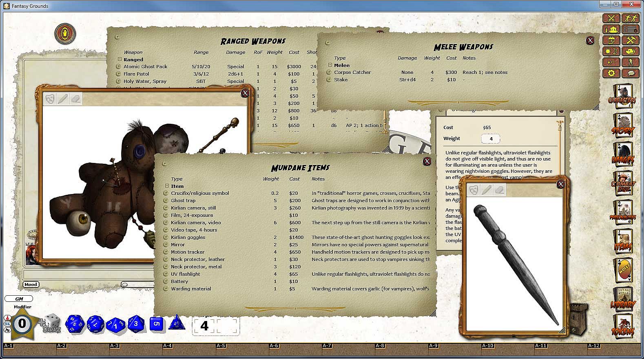Viewport: 644px width, 359px height.
Task: Toggle the mask tool in voodoo doll image
Action: (x=50, y=98)
